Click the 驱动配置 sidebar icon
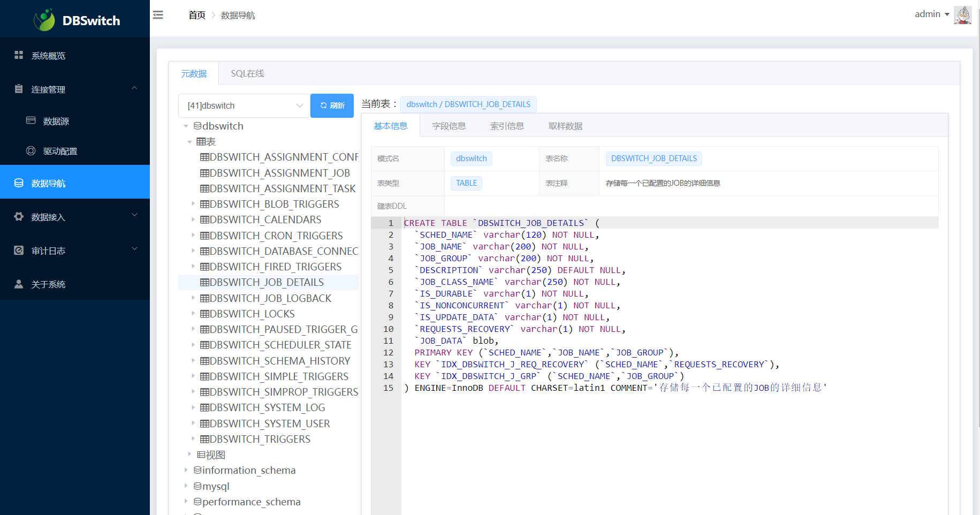This screenshot has width=980, height=515. pos(31,151)
